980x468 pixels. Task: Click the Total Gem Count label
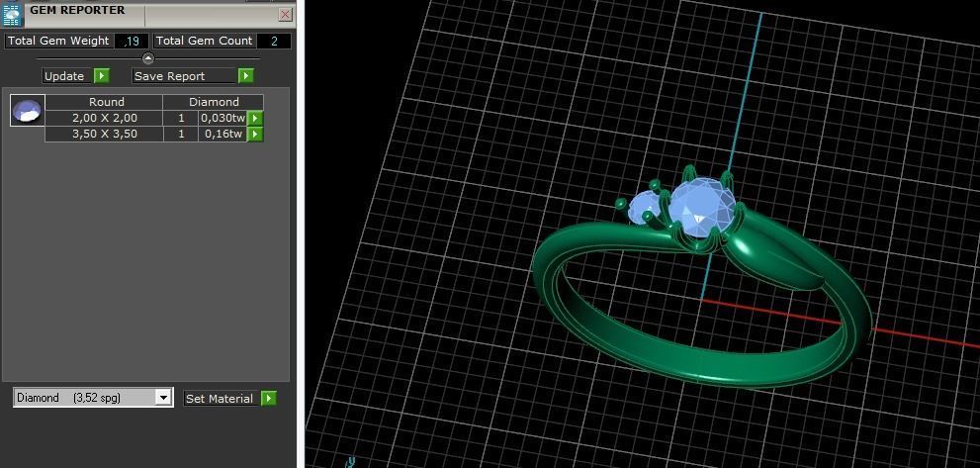[x=204, y=41]
